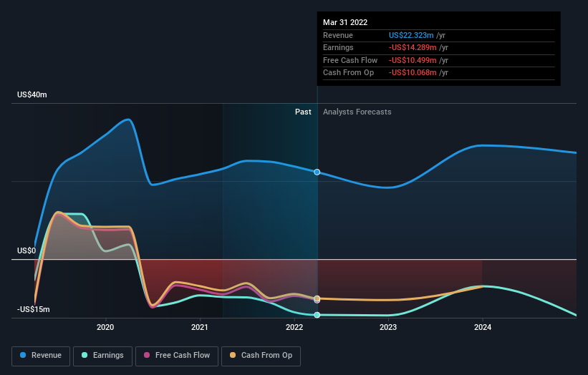Viewport: 588px width, 375px height.
Task: Click the US$22.323m revenue value in tooltip
Action: coord(411,35)
